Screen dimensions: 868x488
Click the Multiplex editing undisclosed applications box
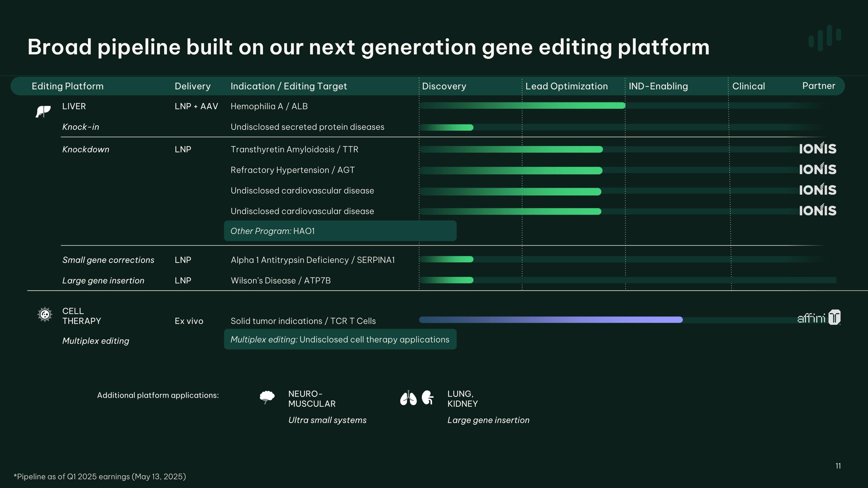coord(340,340)
